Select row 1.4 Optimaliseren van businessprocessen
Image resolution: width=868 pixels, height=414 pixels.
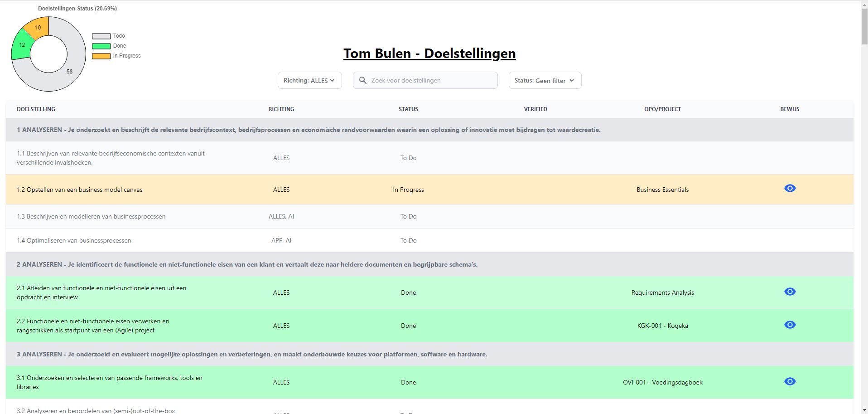tap(74, 240)
